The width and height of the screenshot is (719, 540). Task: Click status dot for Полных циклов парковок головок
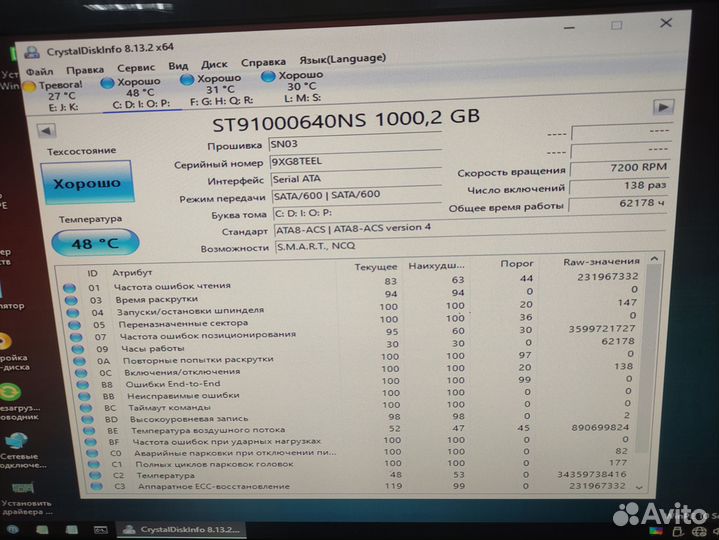pyautogui.click(x=94, y=465)
